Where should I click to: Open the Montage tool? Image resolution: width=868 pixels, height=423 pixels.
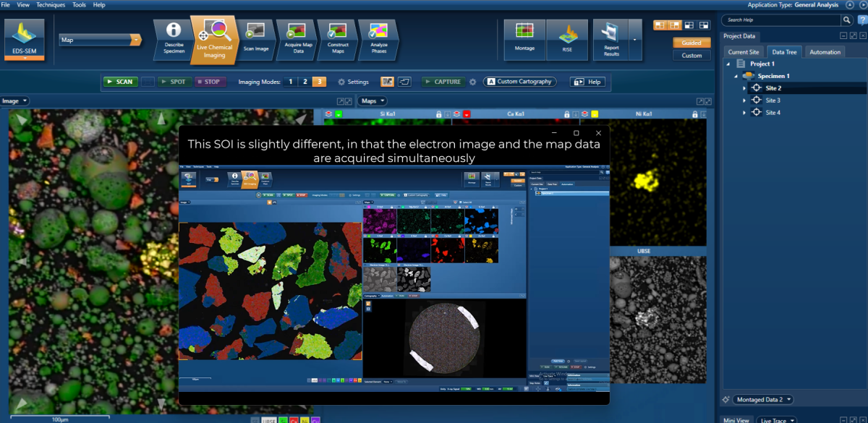(524, 38)
